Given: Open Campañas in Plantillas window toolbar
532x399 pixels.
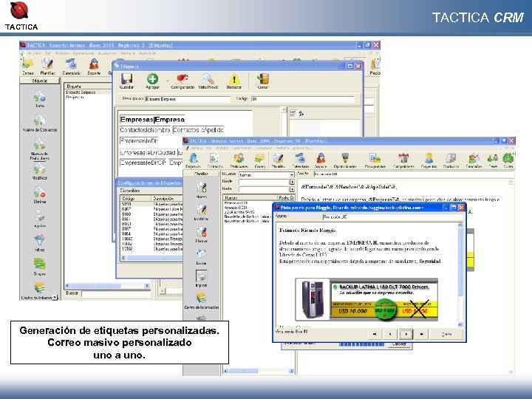Looking at the screenshot, I should pyautogui.click(x=474, y=159).
